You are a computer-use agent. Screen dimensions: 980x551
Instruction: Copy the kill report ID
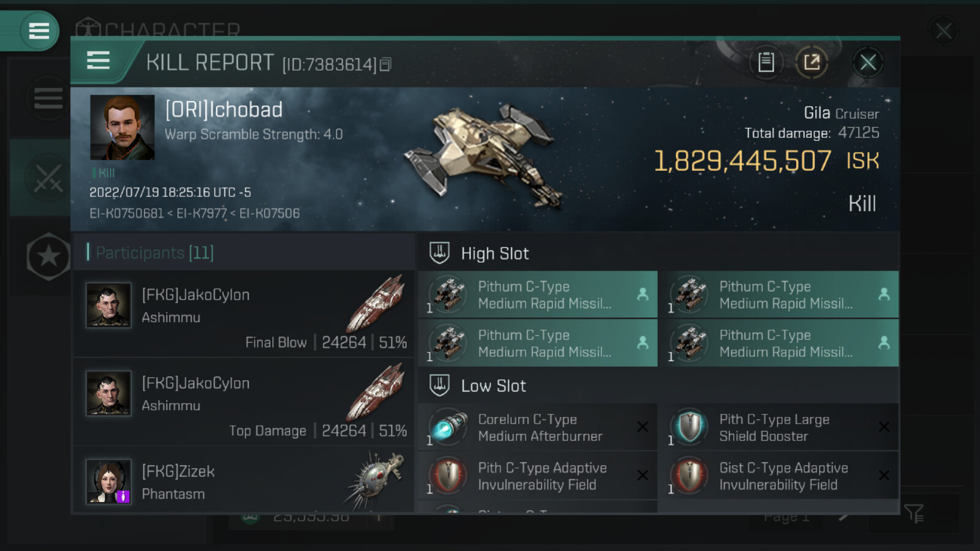385,64
